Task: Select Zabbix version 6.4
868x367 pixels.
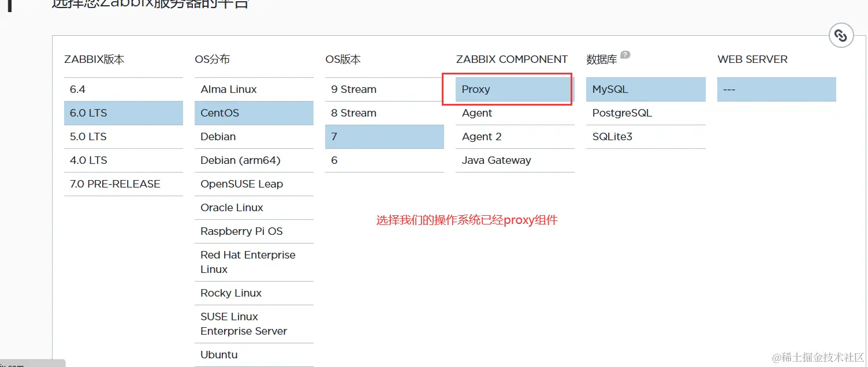Action: 124,89
